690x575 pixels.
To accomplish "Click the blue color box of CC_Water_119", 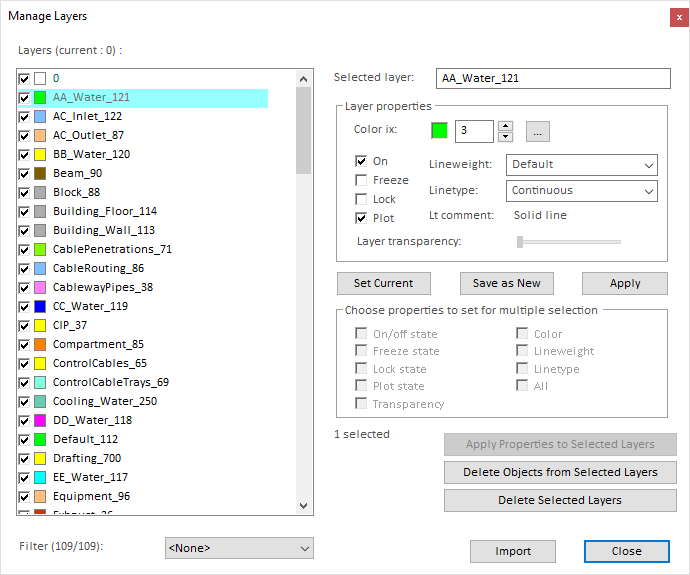I will pyautogui.click(x=40, y=306).
